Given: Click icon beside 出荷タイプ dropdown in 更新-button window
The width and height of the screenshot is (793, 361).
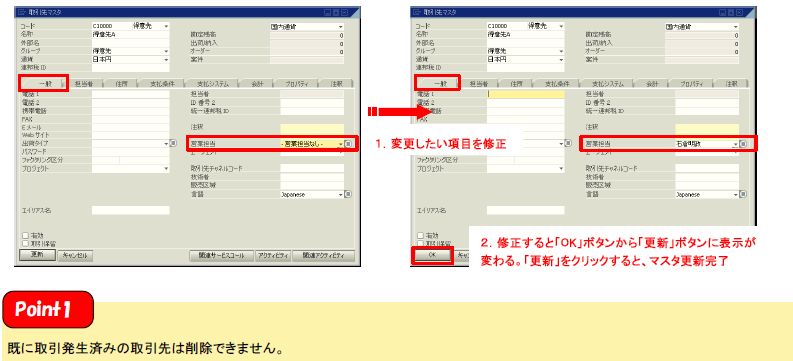Looking at the screenshot, I should 173,144.
